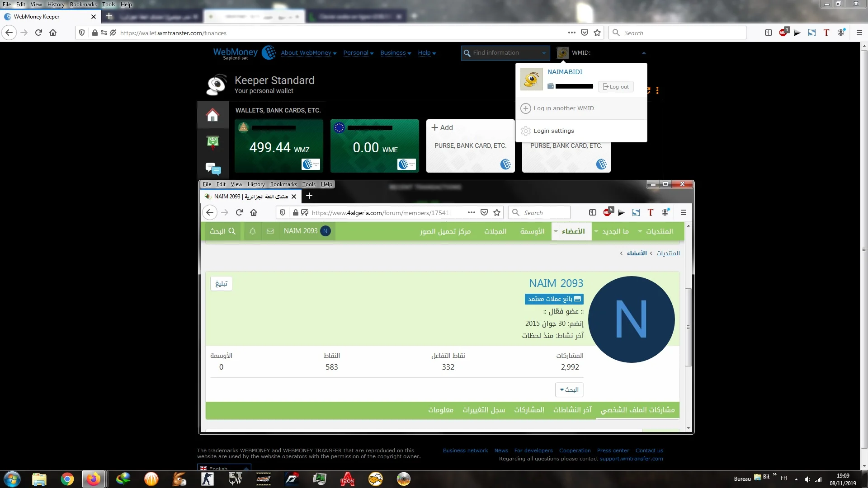This screenshot has height=488, width=868.
Task: Select the 499.44 WMZ wallet card
Action: pyautogui.click(x=279, y=146)
